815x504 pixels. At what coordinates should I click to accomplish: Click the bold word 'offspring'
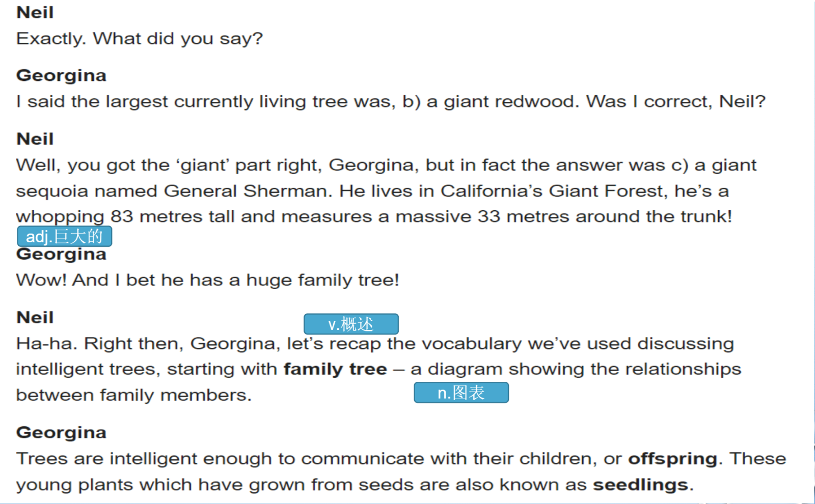coord(672,459)
